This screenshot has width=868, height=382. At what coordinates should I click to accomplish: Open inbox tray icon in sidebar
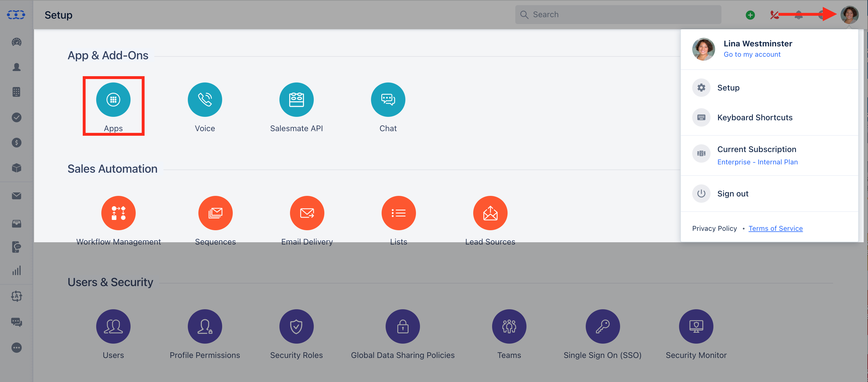point(17,224)
